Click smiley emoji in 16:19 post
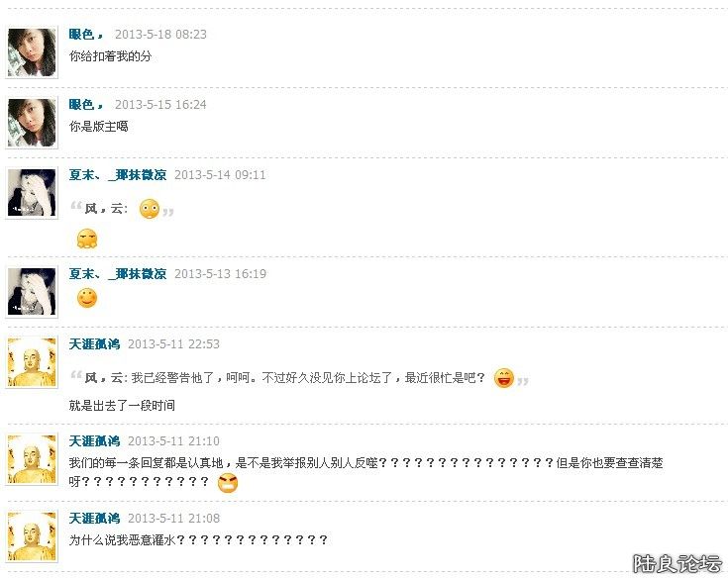The width and height of the screenshot is (728, 579). (87, 298)
